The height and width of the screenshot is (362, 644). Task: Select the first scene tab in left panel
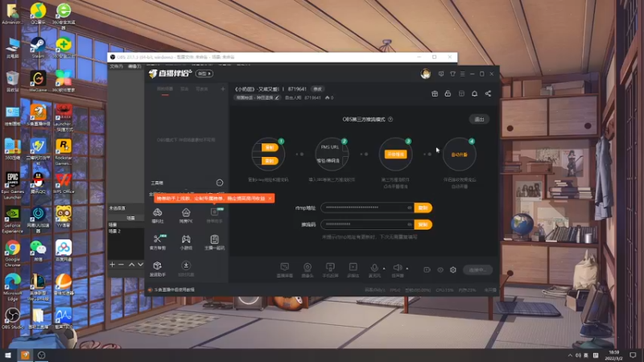165,89
